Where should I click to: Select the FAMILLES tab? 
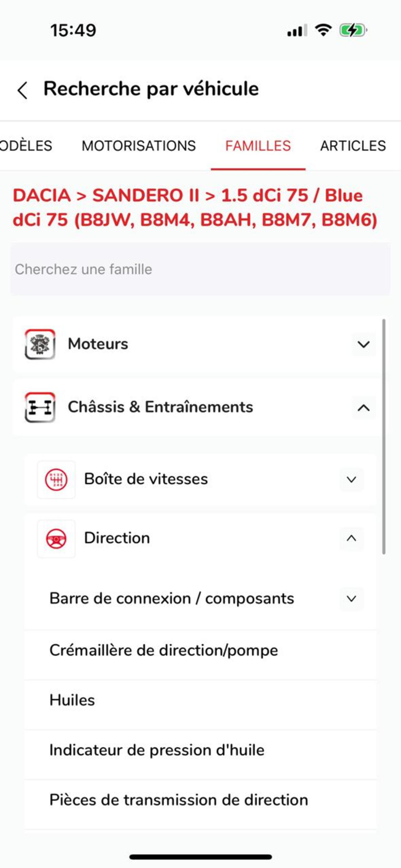point(259,146)
